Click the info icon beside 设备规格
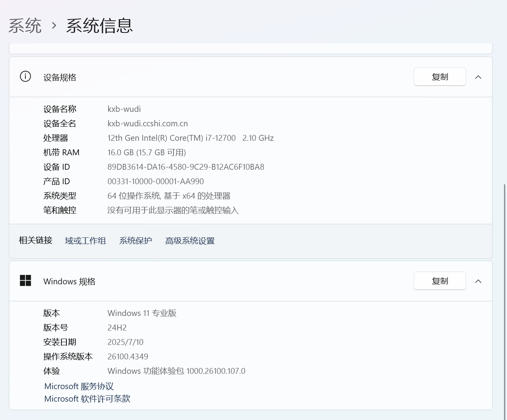Viewport: 507px width, 420px height. (x=25, y=76)
